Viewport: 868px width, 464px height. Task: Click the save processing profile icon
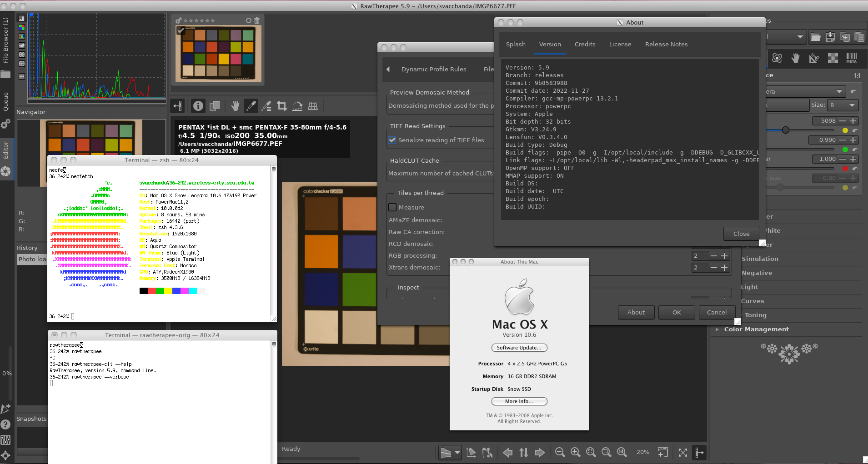tap(830, 37)
